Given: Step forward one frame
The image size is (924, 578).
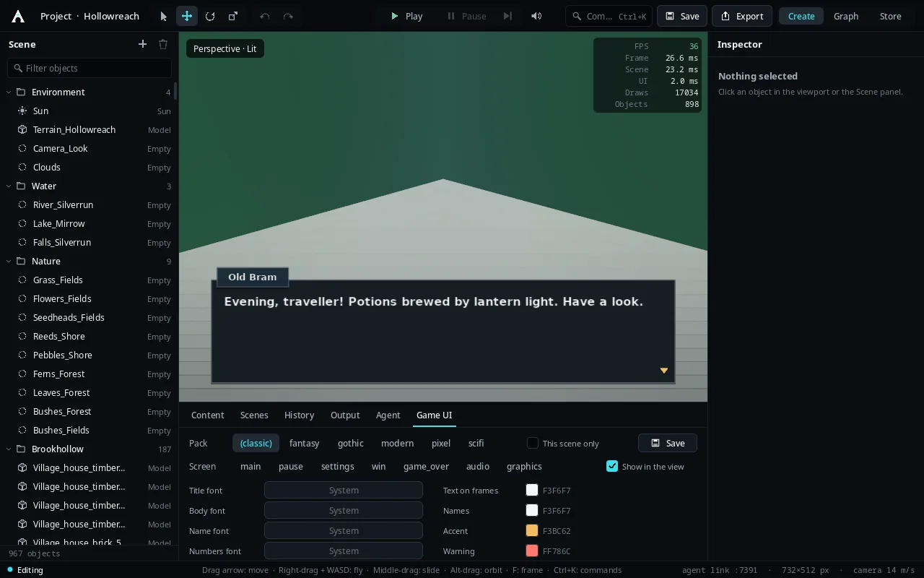Looking at the screenshot, I should click(507, 16).
